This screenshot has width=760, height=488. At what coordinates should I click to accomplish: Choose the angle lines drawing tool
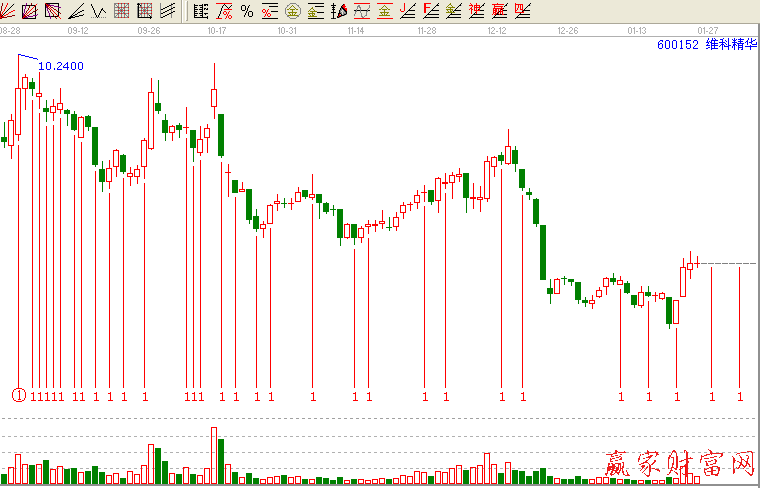coord(77,11)
